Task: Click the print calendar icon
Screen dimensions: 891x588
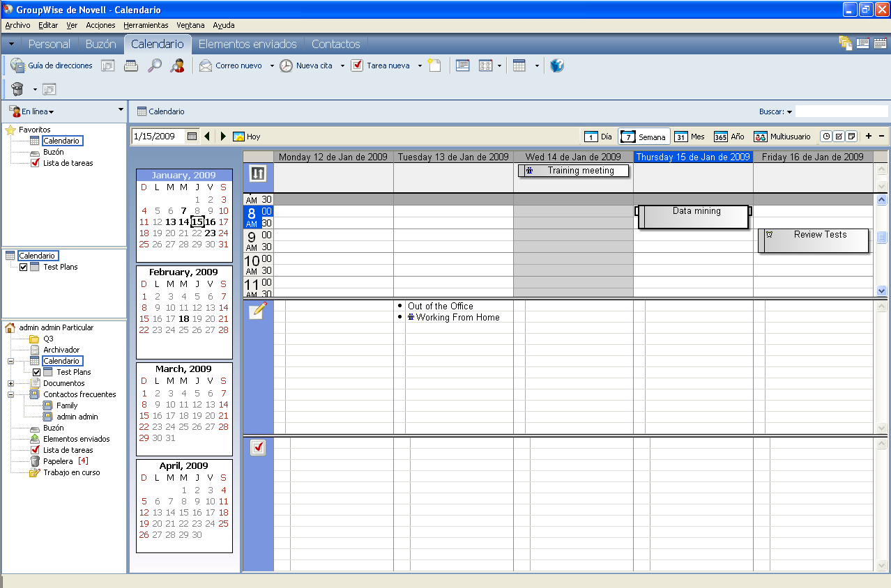Action: [130, 65]
